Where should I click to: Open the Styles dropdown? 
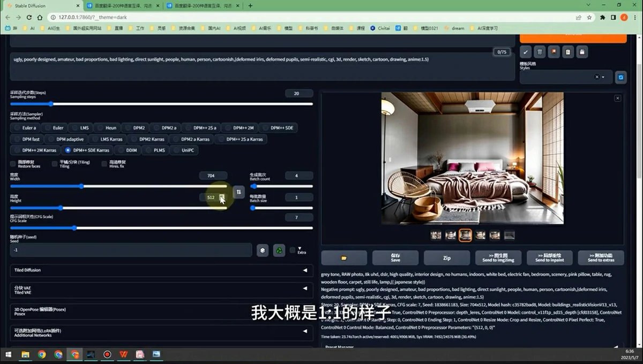point(566,77)
